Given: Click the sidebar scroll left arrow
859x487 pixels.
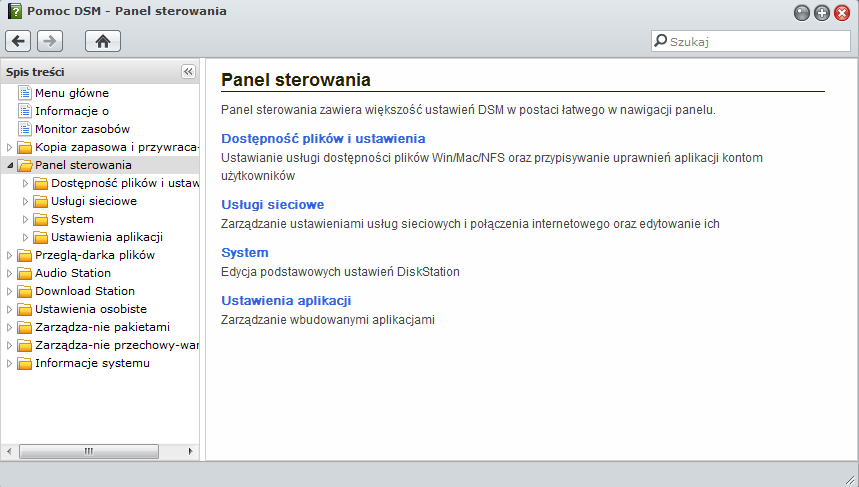Looking at the screenshot, I should (9, 451).
